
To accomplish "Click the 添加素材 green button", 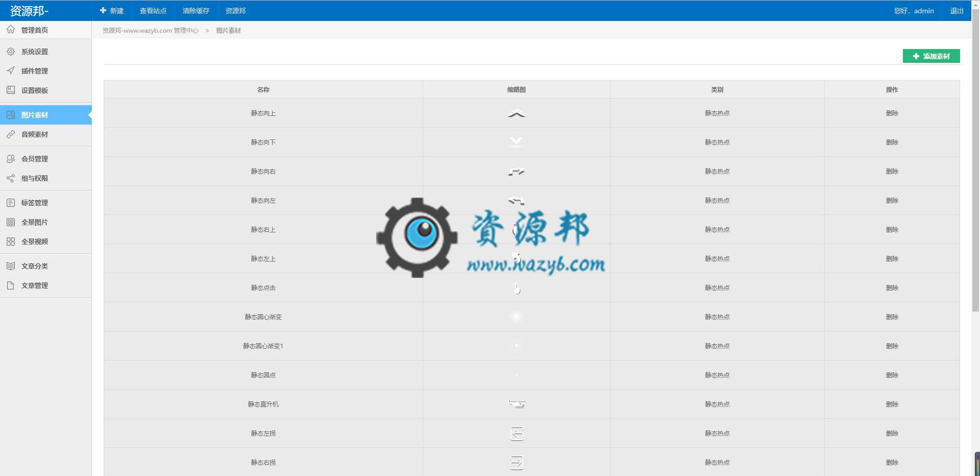I will pos(931,56).
